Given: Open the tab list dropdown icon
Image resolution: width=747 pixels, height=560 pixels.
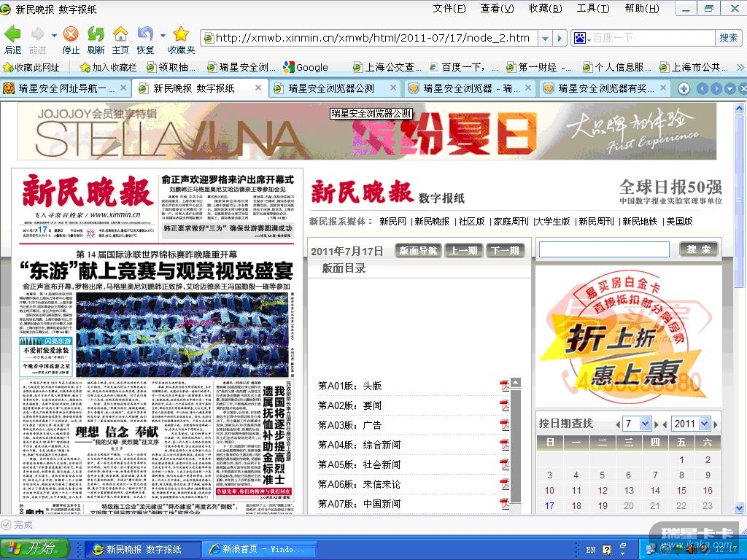Looking at the screenshot, I should pos(729,88).
